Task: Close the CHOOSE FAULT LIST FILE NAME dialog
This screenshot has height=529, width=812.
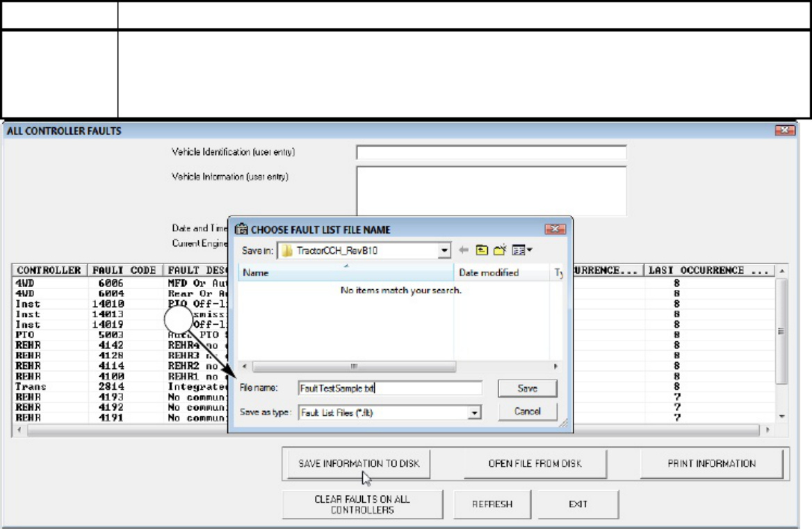Action: coord(555,229)
